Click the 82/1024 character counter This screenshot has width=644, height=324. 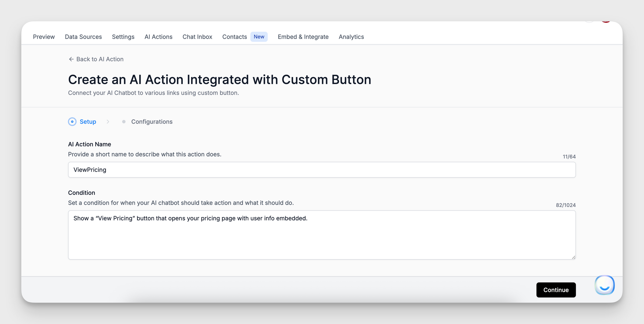tap(566, 205)
